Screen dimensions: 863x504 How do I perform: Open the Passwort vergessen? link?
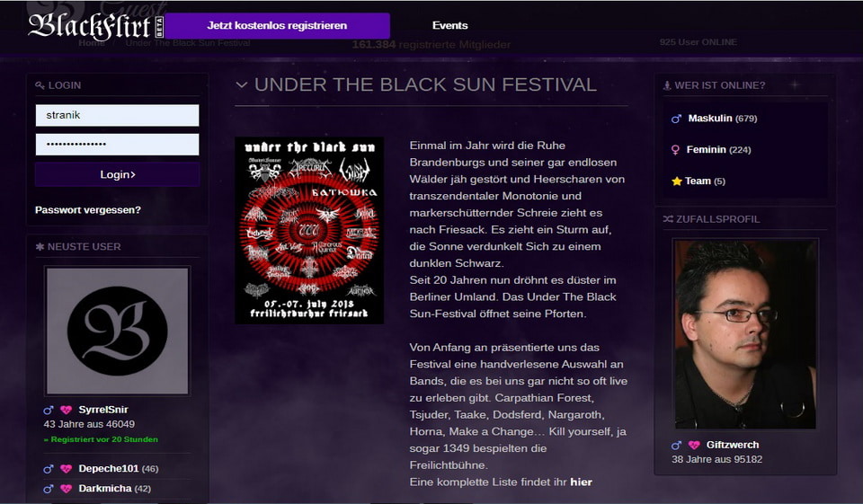tap(88, 209)
